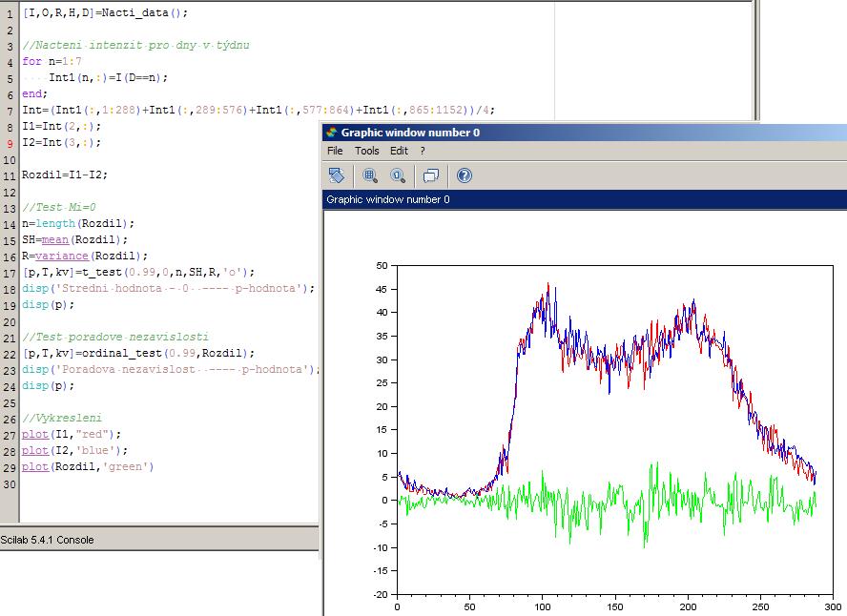Screen dimensions: 847x616
Task: Click the 't_test' call on line 17
Action: click(101, 272)
